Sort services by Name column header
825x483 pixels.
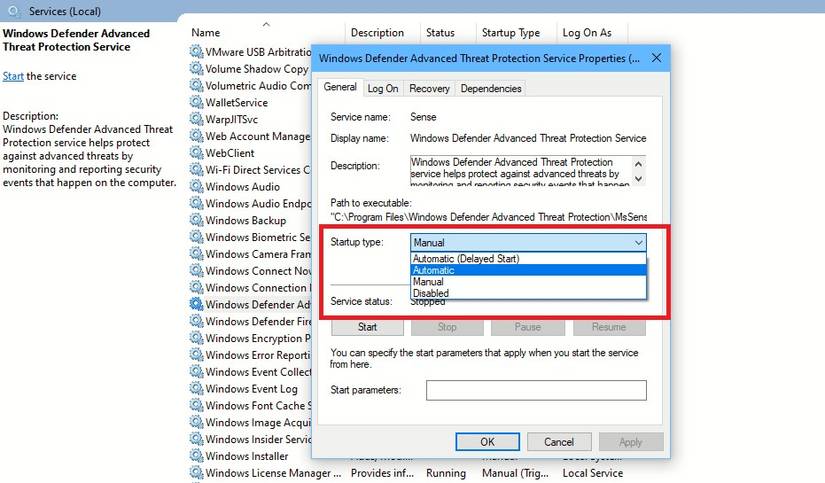[206, 33]
